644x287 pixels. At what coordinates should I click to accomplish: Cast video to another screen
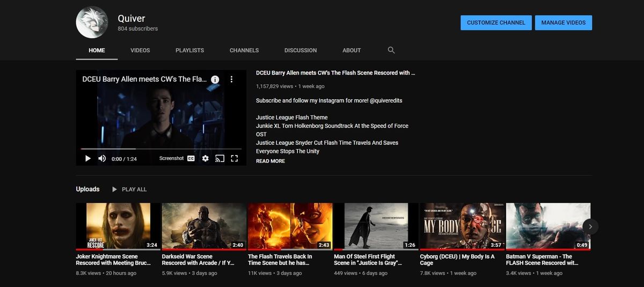pyautogui.click(x=219, y=158)
